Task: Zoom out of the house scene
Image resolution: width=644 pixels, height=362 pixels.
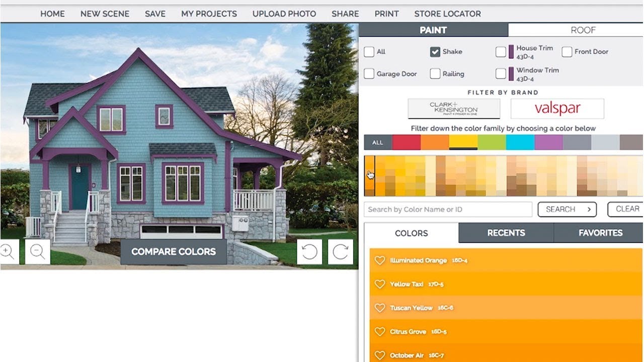Action: (x=38, y=252)
